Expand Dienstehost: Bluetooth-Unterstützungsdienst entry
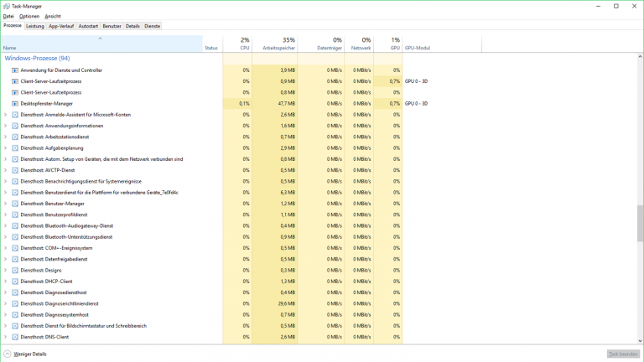Image resolution: width=644 pixels, height=362 pixels. (x=5, y=237)
